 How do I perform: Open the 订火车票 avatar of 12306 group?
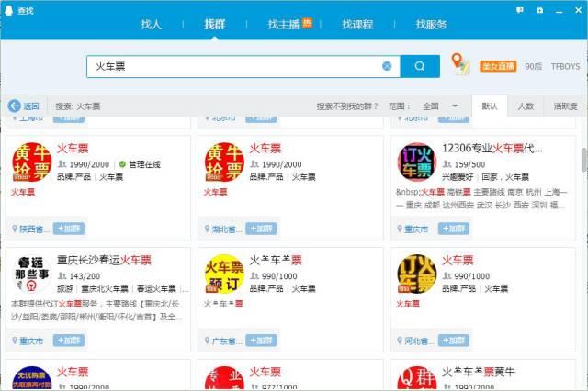click(x=416, y=162)
